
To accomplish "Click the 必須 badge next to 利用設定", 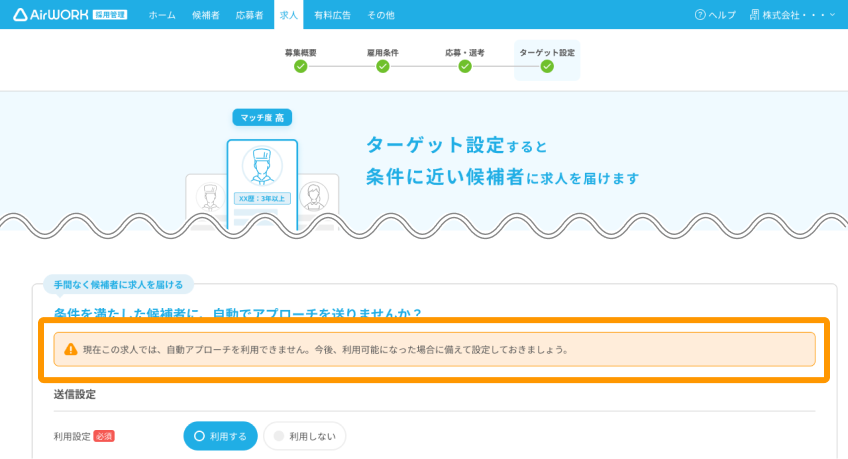I will click(x=104, y=436).
